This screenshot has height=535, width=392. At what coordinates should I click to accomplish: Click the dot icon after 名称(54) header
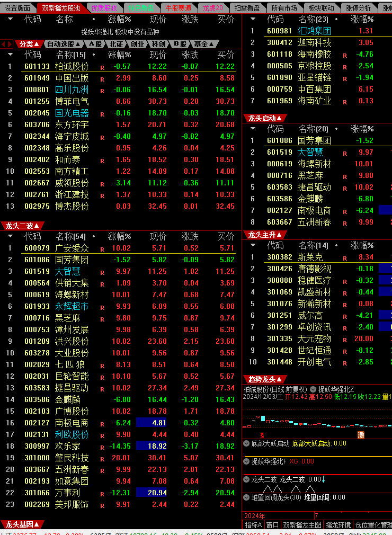point(93,236)
